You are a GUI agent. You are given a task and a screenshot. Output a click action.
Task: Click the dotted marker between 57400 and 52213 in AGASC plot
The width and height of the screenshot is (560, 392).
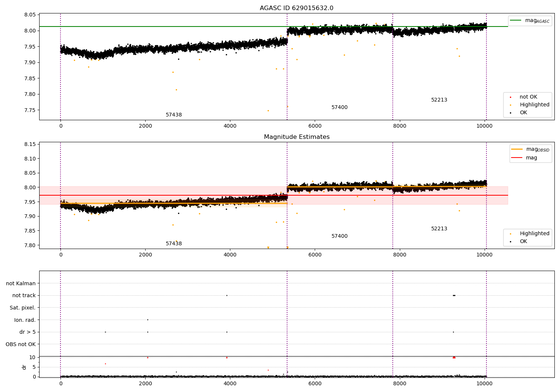tap(393, 66)
